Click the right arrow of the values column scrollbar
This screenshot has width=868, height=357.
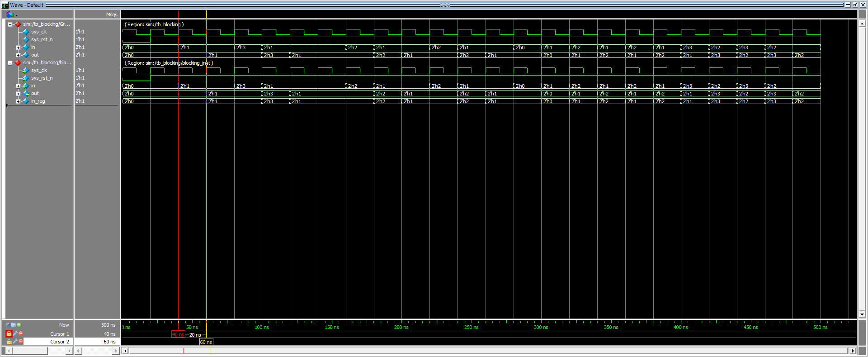(116, 351)
